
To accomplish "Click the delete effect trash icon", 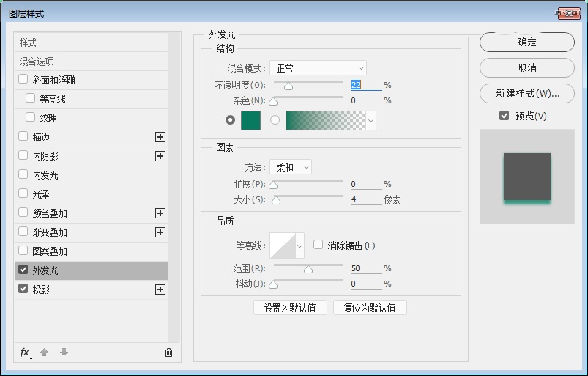I will pyautogui.click(x=168, y=353).
